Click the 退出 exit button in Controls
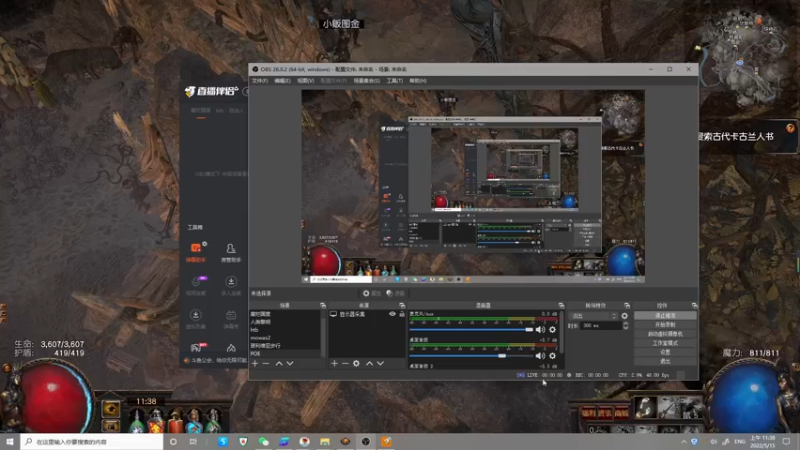The height and width of the screenshot is (450, 800). [x=665, y=361]
